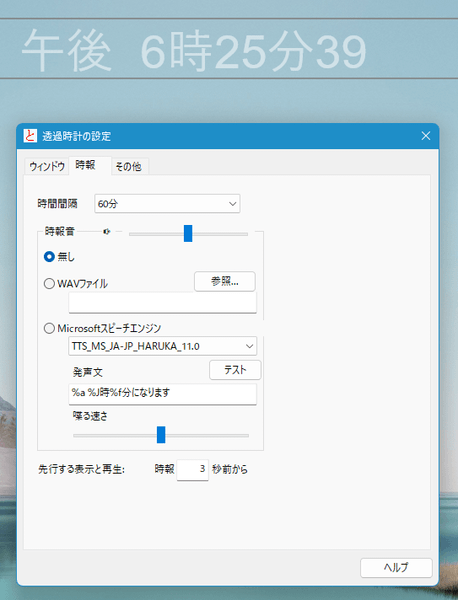Click the 先行する表示と再生: label
Image resolution: width=458 pixels, height=600 pixels.
click(x=81, y=470)
